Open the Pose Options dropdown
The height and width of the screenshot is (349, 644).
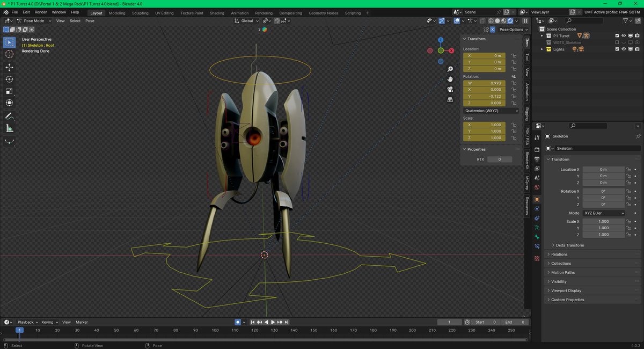pyautogui.click(x=513, y=30)
